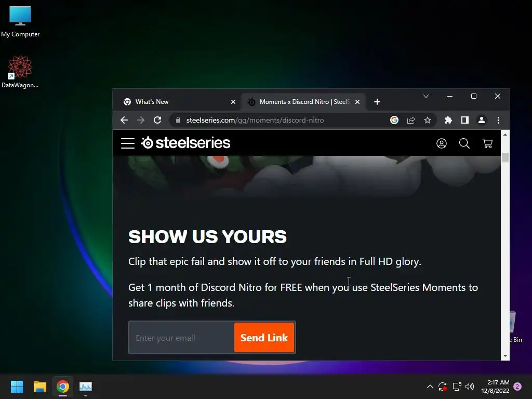Close the What's New tab

pos(233,102)
